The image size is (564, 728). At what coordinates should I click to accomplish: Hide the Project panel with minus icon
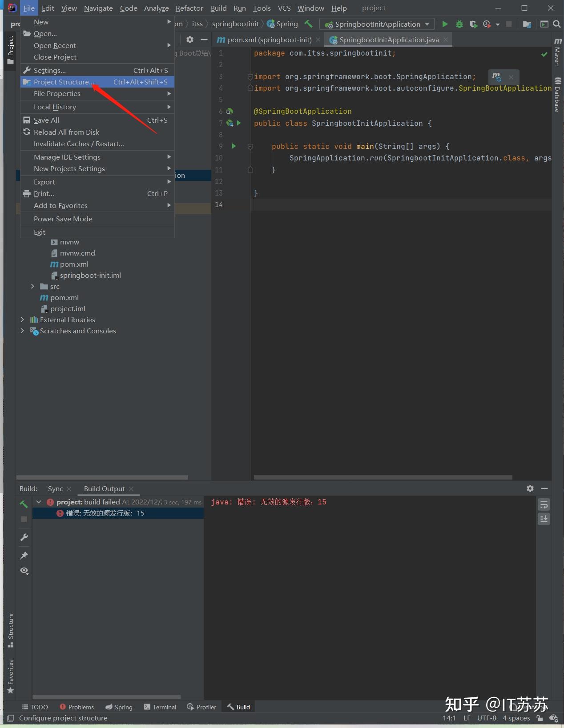click(x=204, y=40)
